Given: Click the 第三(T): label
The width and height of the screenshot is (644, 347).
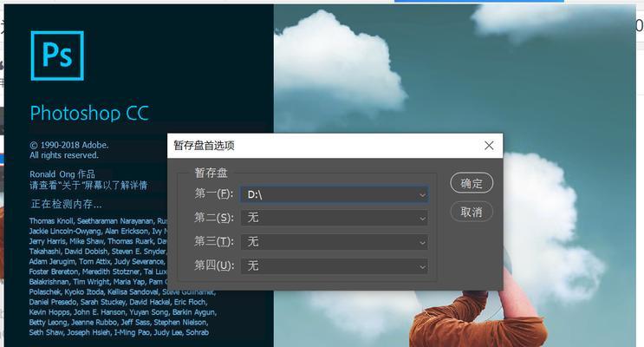Looking at the screenshot, I should [214, 241].
